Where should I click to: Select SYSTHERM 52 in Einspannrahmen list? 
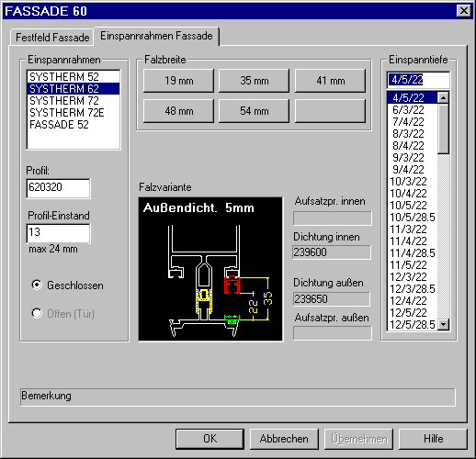(74, 76)
